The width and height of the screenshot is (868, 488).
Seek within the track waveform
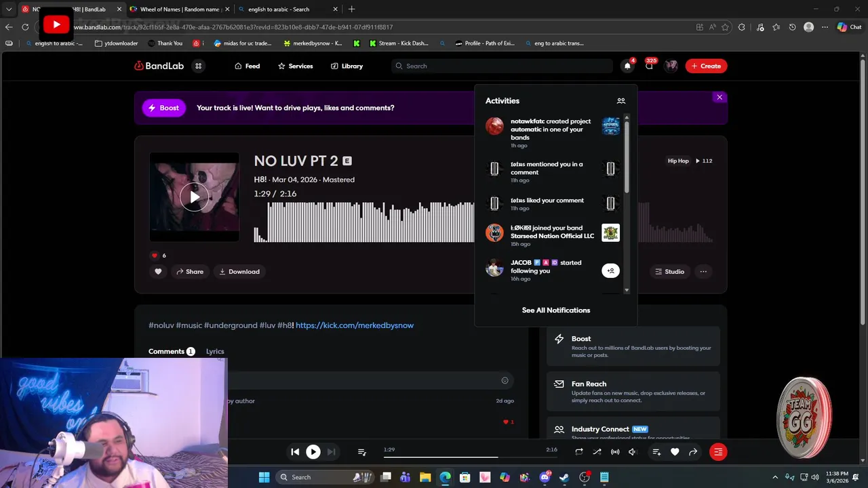point(483,221)
